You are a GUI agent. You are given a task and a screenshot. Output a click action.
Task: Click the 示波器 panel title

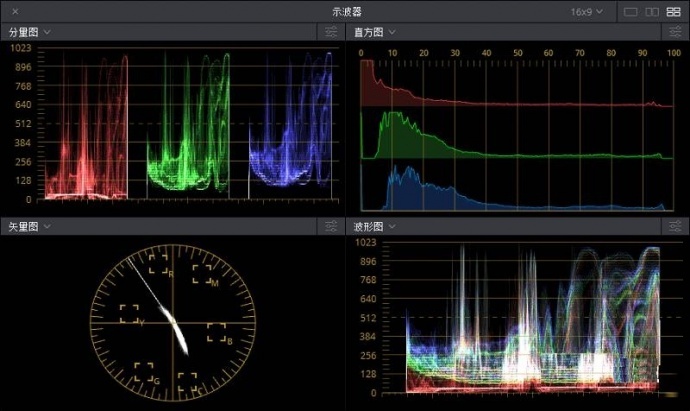pos(348,11)
